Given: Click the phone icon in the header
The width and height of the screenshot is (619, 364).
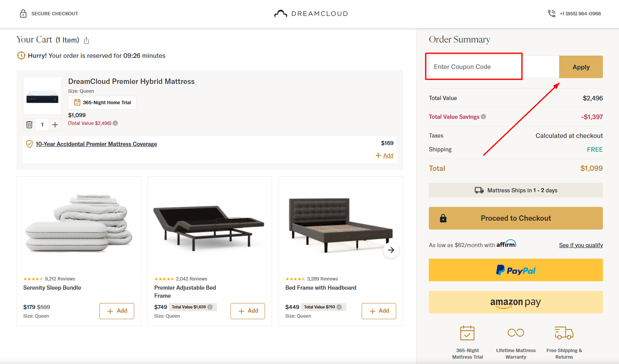Looking at the screenshot, I should pos(552,13).
